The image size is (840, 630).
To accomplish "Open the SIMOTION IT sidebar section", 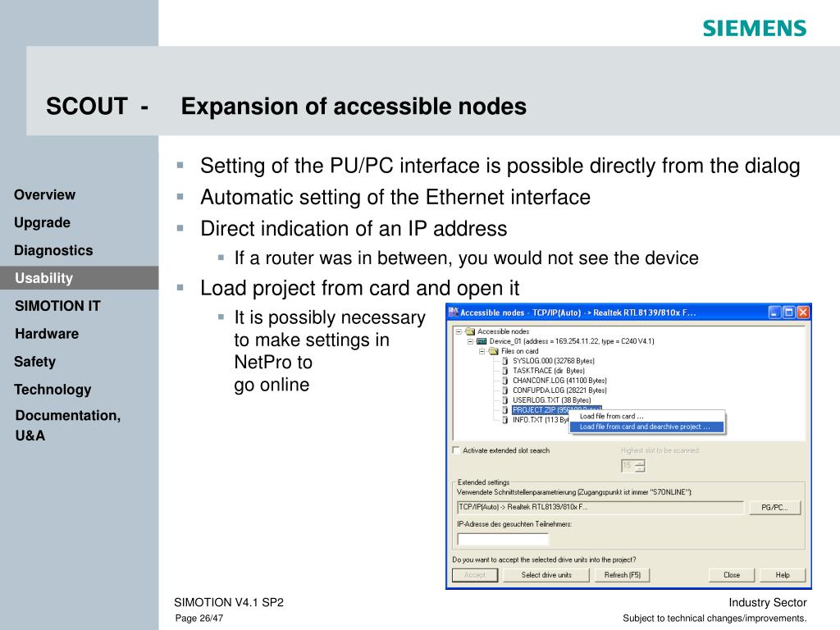I will coord(58,306).
